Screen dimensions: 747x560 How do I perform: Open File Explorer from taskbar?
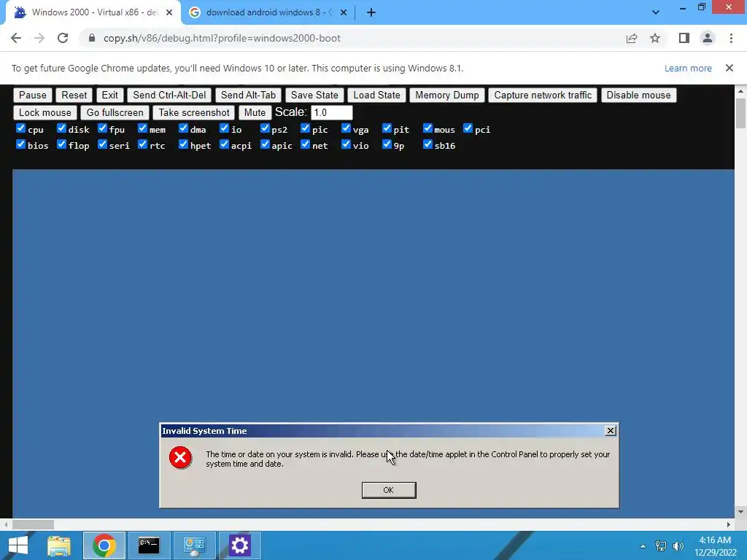click(x=59, y=545)
